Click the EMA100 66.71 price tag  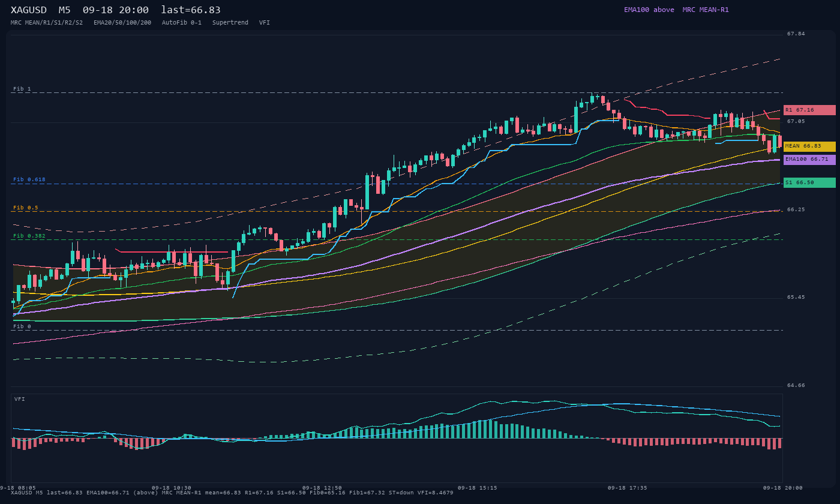coord(809,160)
